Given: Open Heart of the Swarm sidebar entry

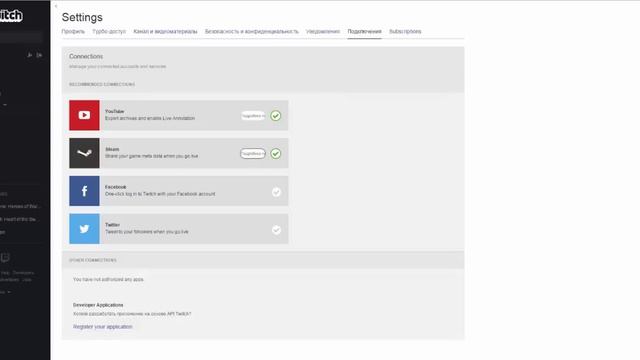Looking at the screenshot, I should tap(20, 219).
